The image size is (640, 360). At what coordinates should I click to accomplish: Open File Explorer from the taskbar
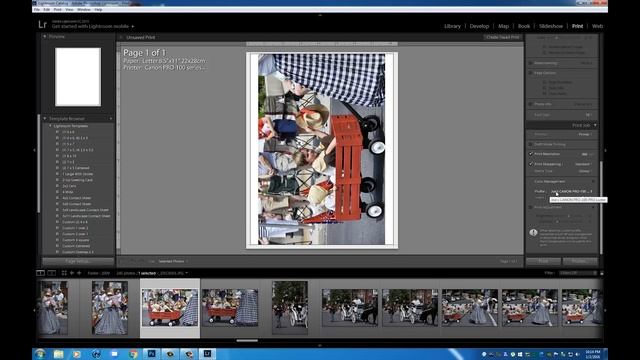(58, 354)
